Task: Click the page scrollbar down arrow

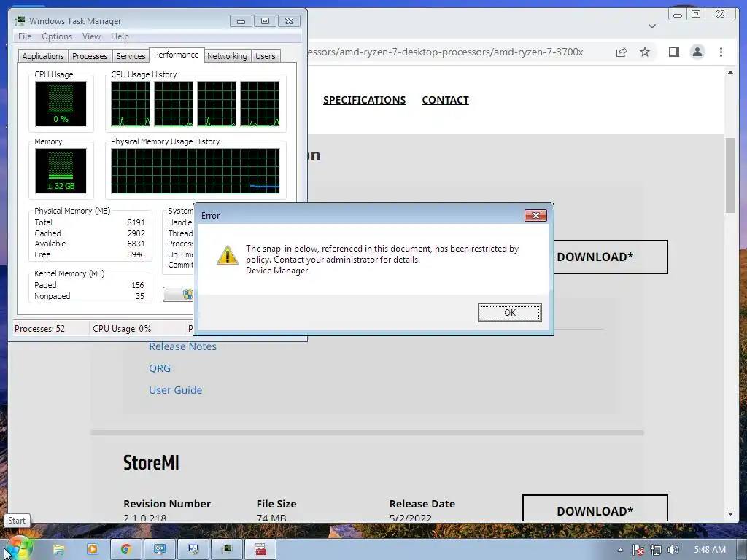Action: [730, 514]
